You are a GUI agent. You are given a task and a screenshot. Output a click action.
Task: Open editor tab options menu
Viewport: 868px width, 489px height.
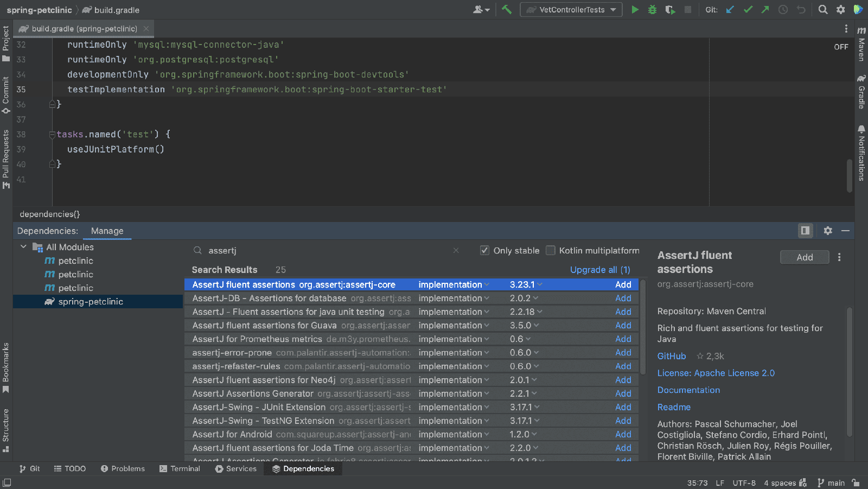[x=846, y=29]
